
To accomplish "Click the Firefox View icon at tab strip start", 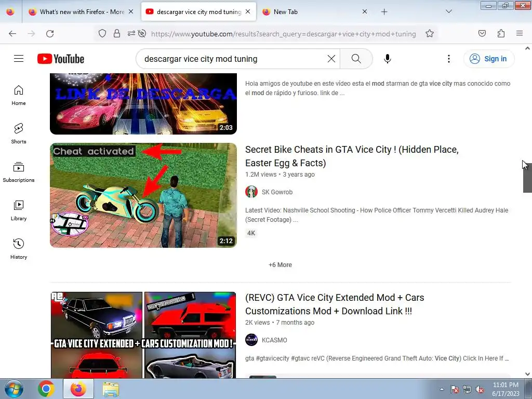I will [10, 12].
